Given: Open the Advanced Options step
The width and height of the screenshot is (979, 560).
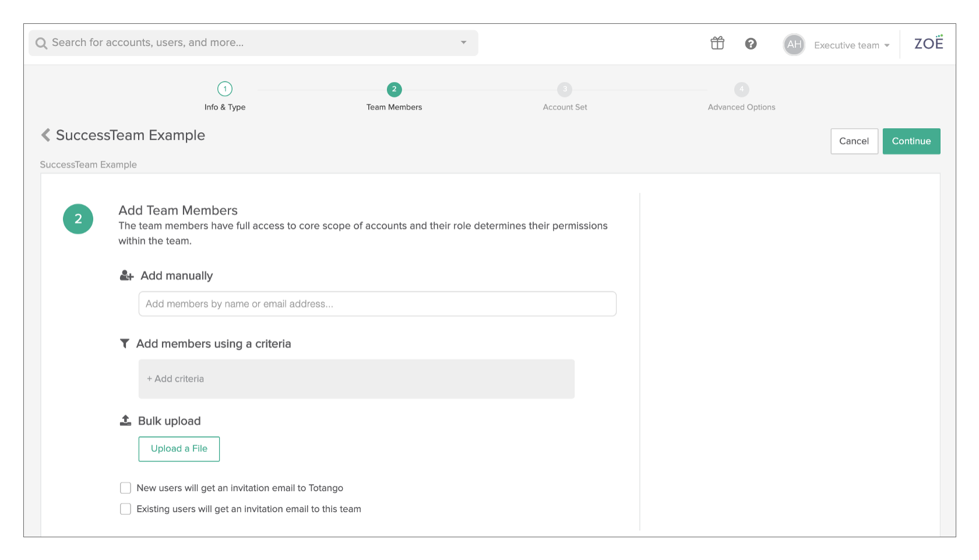Looking at the screenshot, I should (x=741, y=96).
